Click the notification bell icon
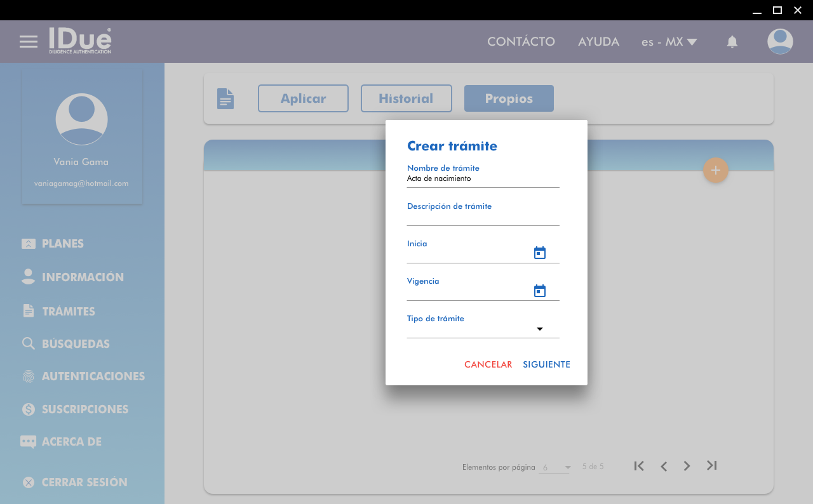Image resolution: width=813 pixels, height=504 pixels. [x=732, y=42]
